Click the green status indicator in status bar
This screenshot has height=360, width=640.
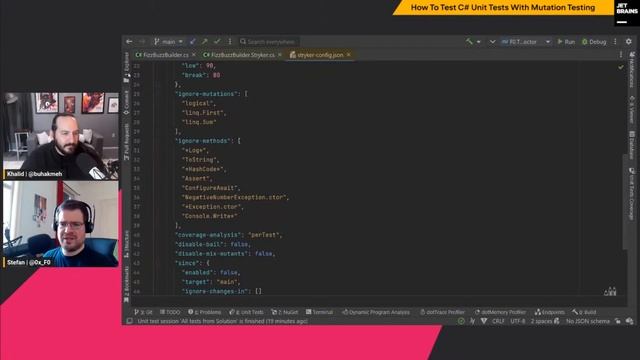(x=461, y=321)
